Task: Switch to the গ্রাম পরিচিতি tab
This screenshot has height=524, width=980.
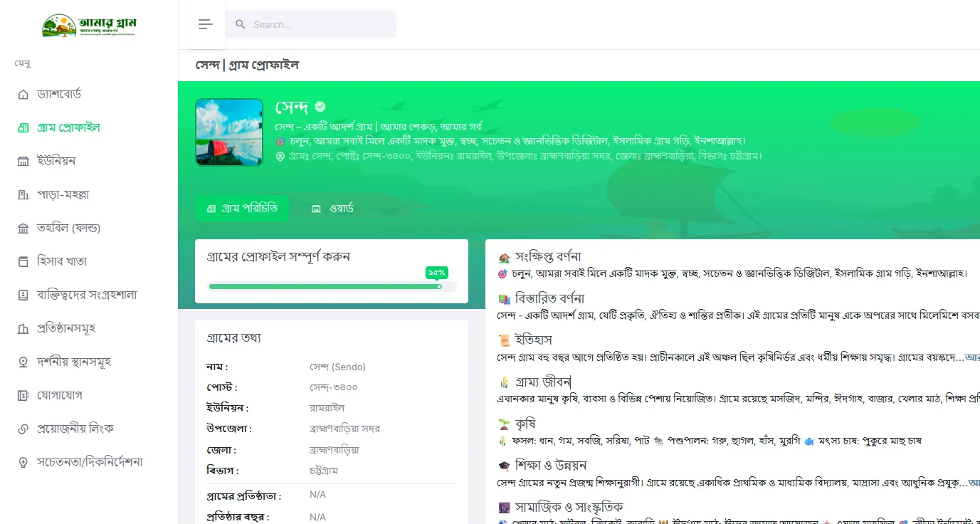Action: [243, 209]
